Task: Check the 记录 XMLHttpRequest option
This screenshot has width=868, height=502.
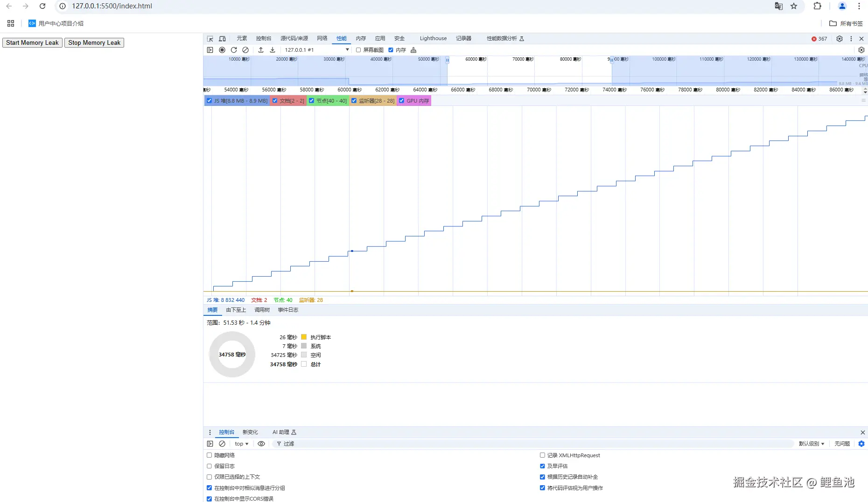Action: 542,455
